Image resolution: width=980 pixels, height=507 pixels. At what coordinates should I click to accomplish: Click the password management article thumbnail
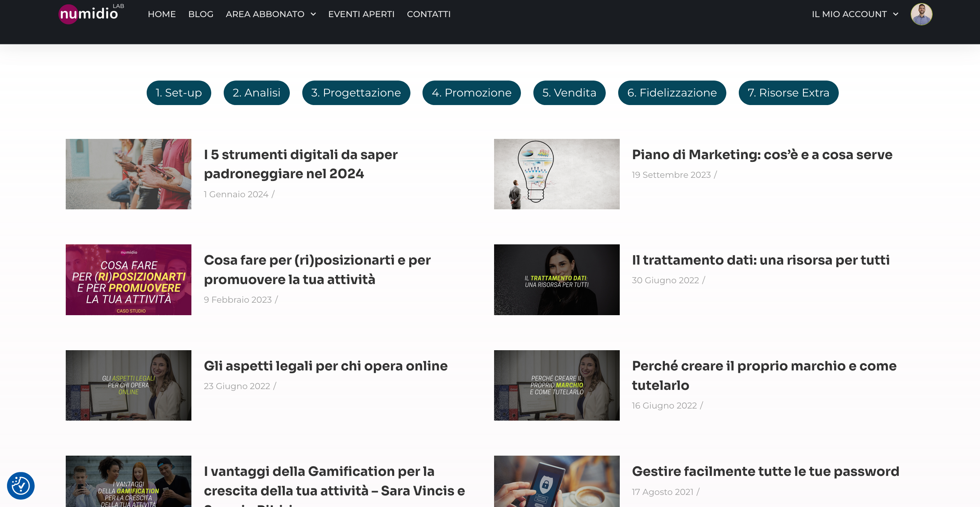click(x=557, y=481)
